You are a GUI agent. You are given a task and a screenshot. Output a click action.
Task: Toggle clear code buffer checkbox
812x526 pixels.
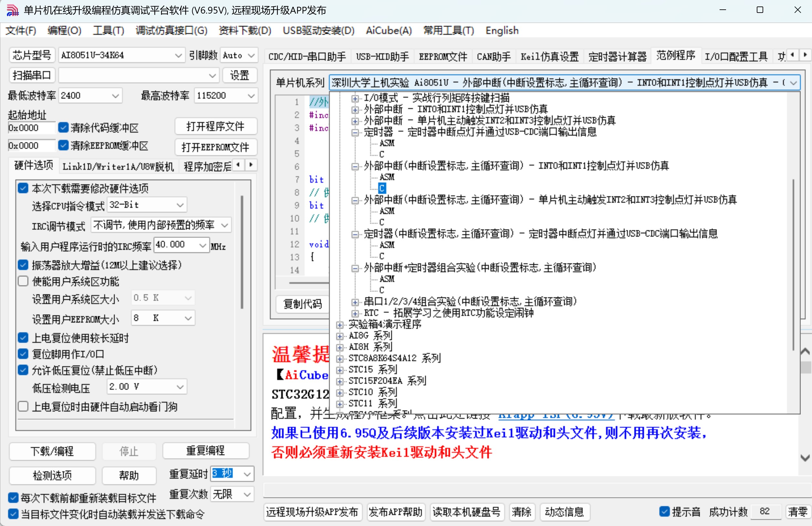point(63,128)
